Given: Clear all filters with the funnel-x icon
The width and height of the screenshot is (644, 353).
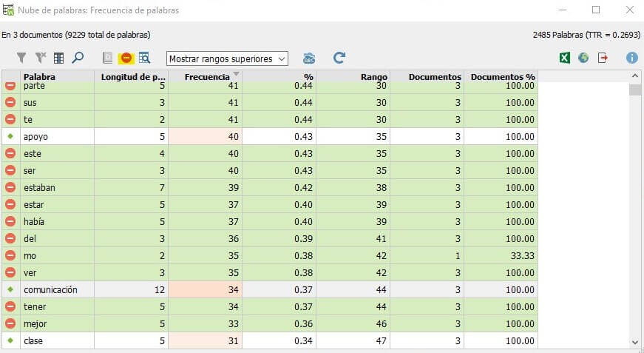Looking at the screenshot, I should tap(40, 58).
